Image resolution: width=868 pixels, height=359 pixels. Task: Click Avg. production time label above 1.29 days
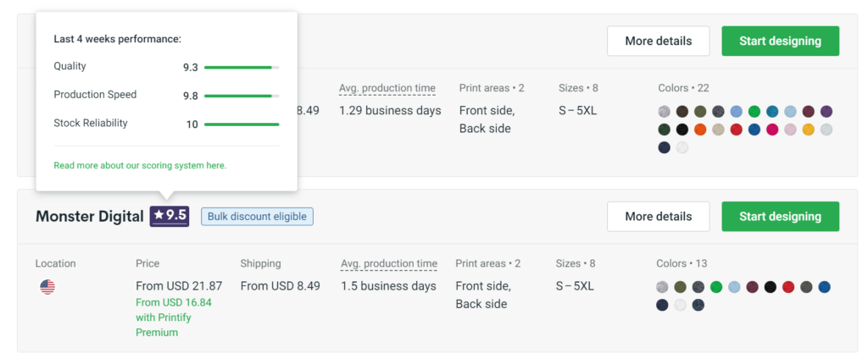[387, 88]
